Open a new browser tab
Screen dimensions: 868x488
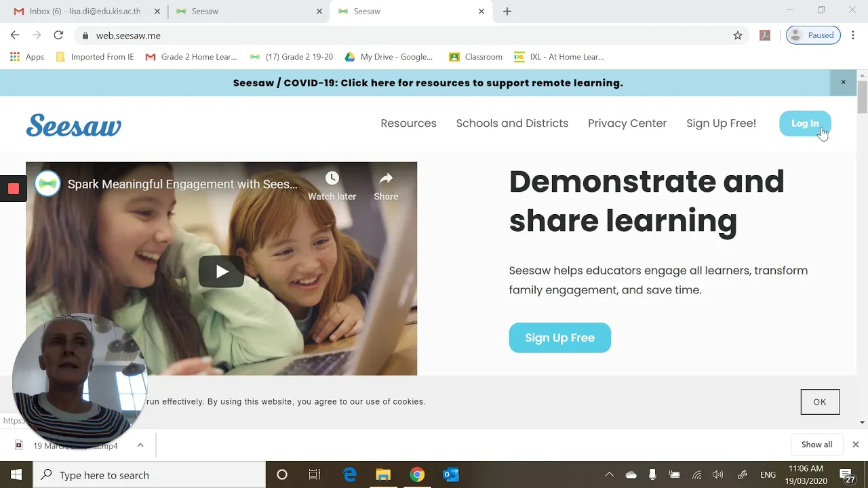pyautogui.click(x=507, y=11)
